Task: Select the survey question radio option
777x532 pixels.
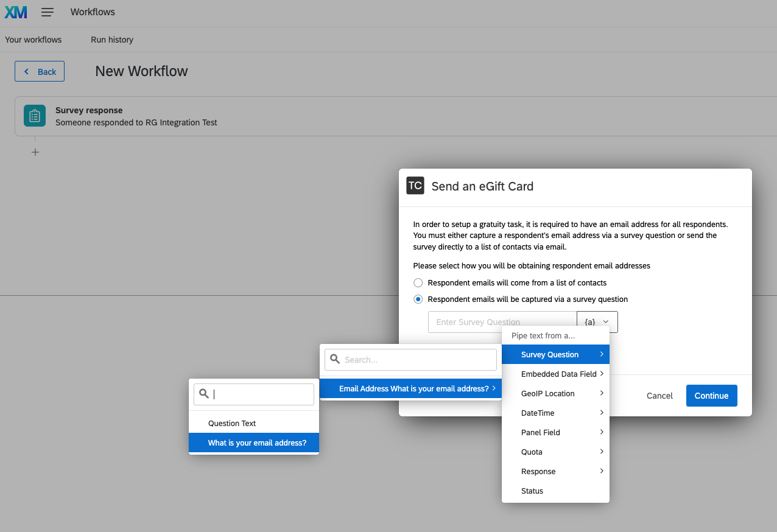Action: [418, 299]
